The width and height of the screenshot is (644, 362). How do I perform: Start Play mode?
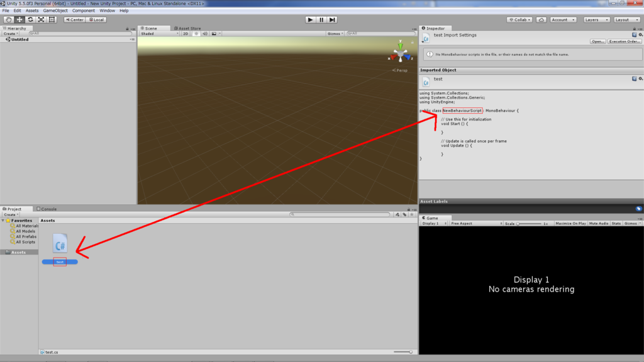311,19
